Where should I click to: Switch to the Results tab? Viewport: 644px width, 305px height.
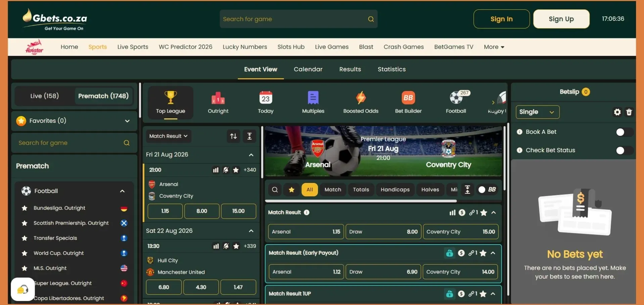click(350, 69)
